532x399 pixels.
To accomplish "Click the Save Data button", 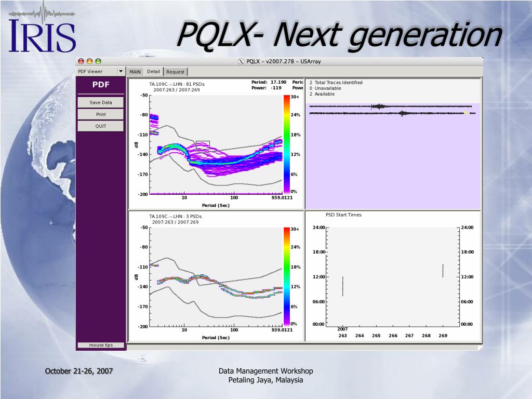I will click(101, 102).
